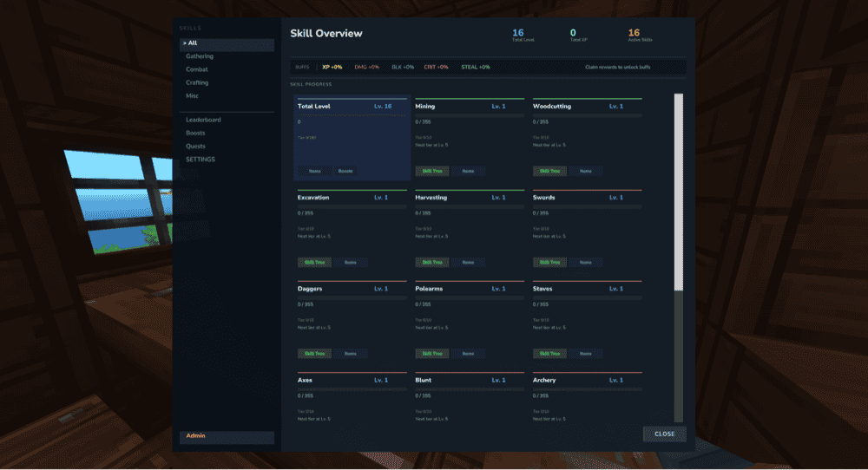Select the All skills category
868x470 pixels.
(x=227, y=43)
